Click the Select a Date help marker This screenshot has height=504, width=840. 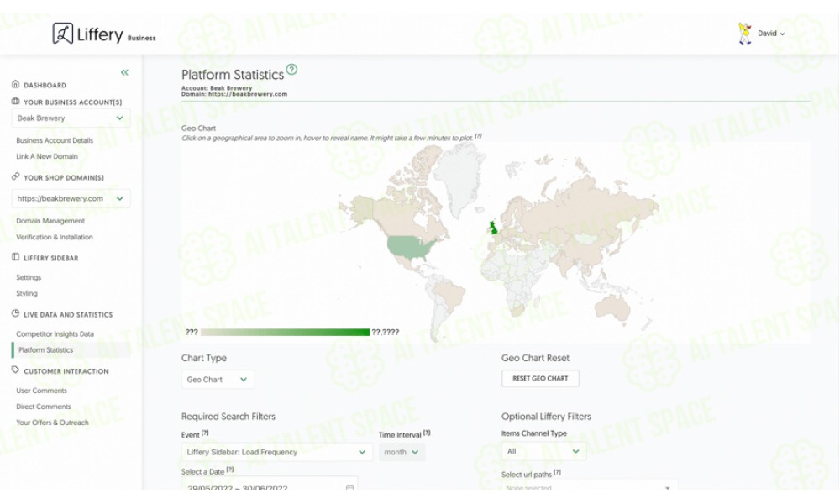click(230, 470)
